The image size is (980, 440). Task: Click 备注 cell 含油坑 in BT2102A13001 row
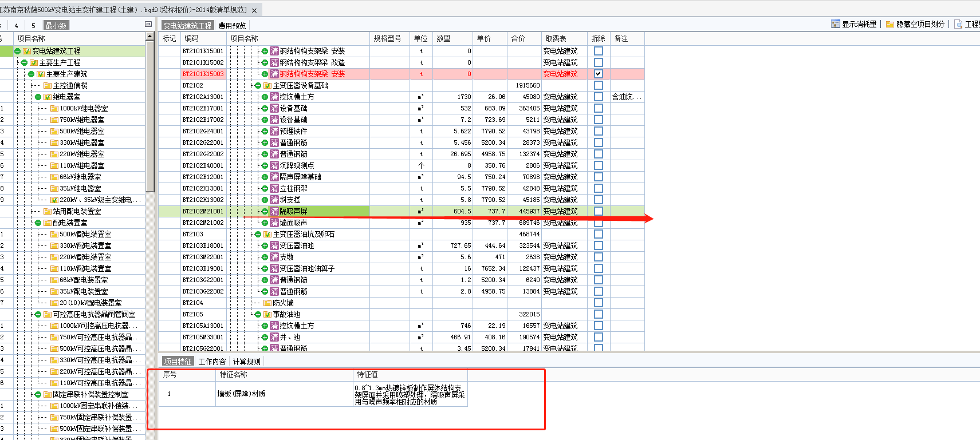point(627,97)
